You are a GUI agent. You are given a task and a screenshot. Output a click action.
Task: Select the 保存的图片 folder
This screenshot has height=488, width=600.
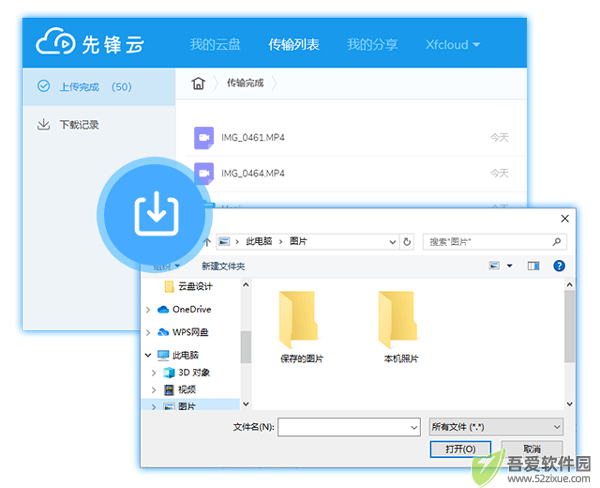click(x=302, y=326)
